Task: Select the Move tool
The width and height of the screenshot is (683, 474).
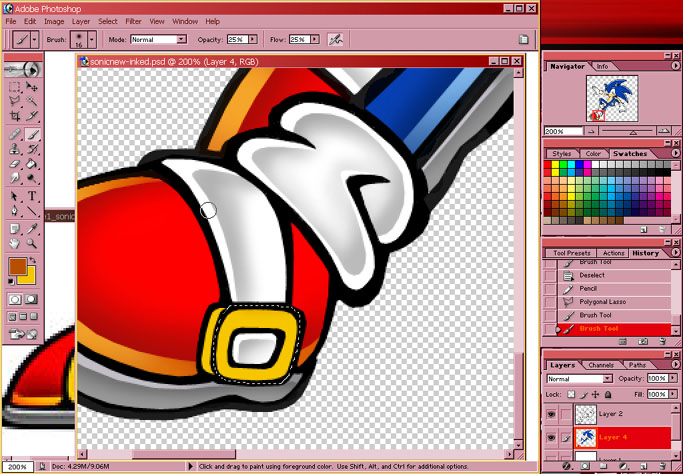Action: [31, 86]
